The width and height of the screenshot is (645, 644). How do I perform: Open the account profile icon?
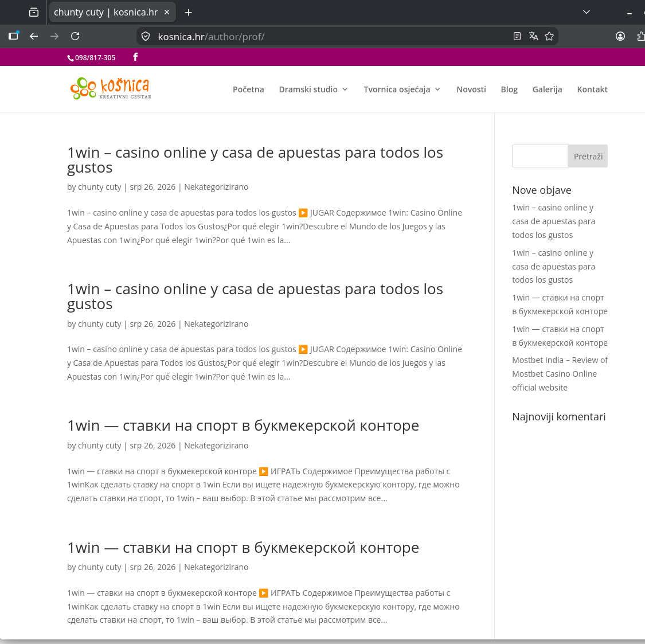[x=620, y=36]
